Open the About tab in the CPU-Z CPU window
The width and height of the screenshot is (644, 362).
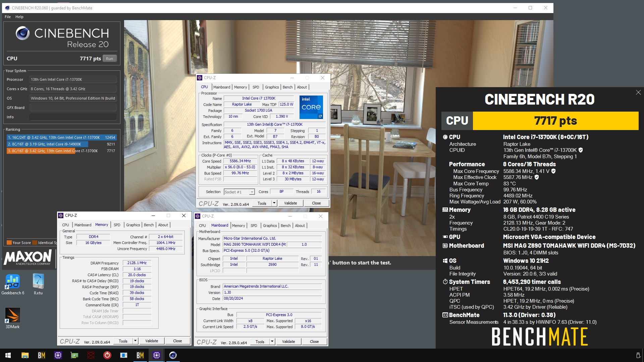click(302, 87)
